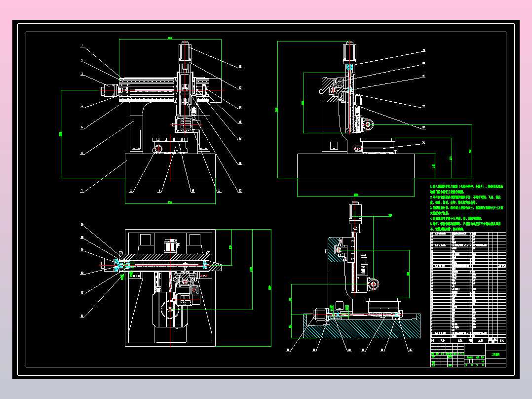Click balloon number 7 pointing to front base

pyautogui.click(x=81, y=191)
